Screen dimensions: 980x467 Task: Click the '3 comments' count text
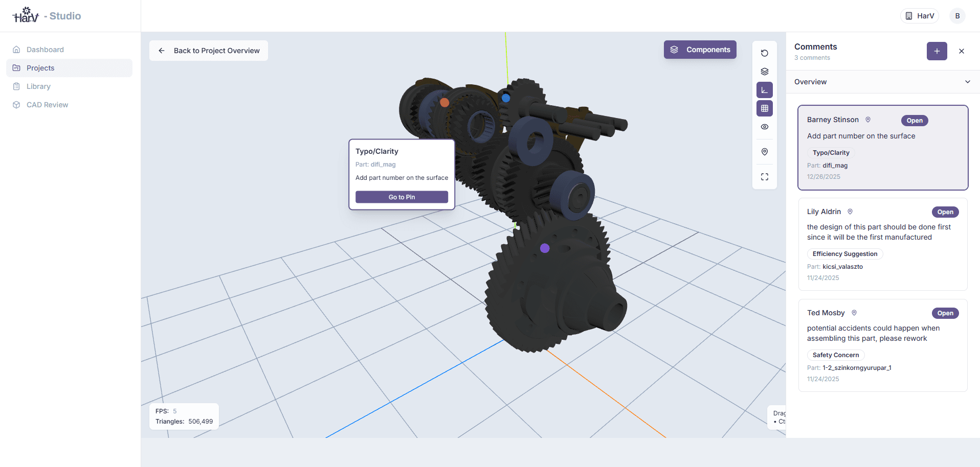(x=812, y=58)
